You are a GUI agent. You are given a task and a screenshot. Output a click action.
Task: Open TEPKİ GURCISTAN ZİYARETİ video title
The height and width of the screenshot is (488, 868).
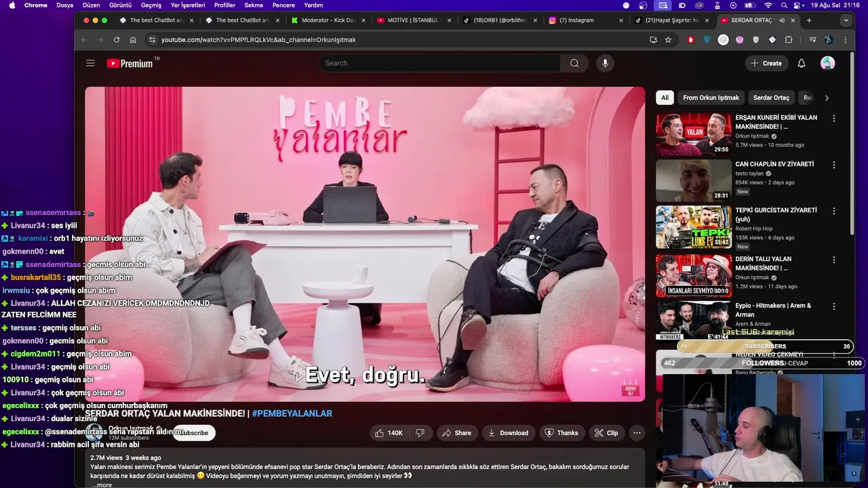pyautogui.click(x=776, y=215)
